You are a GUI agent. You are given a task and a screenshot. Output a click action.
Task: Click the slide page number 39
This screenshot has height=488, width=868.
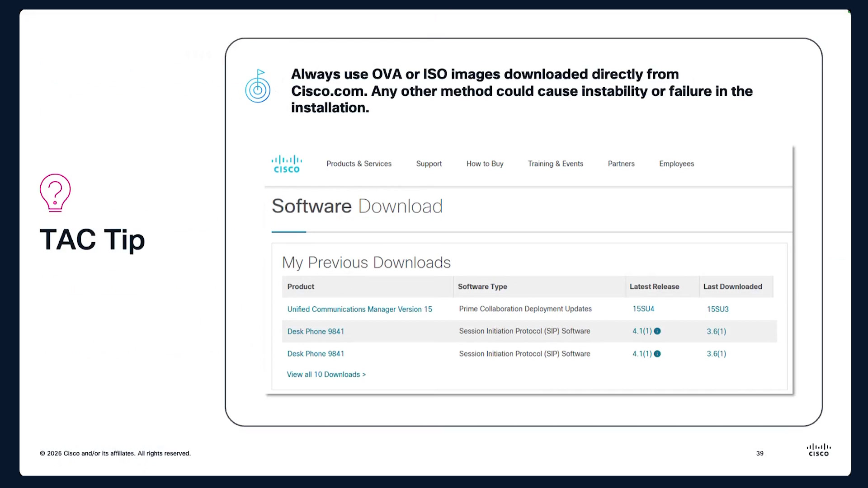759,453
